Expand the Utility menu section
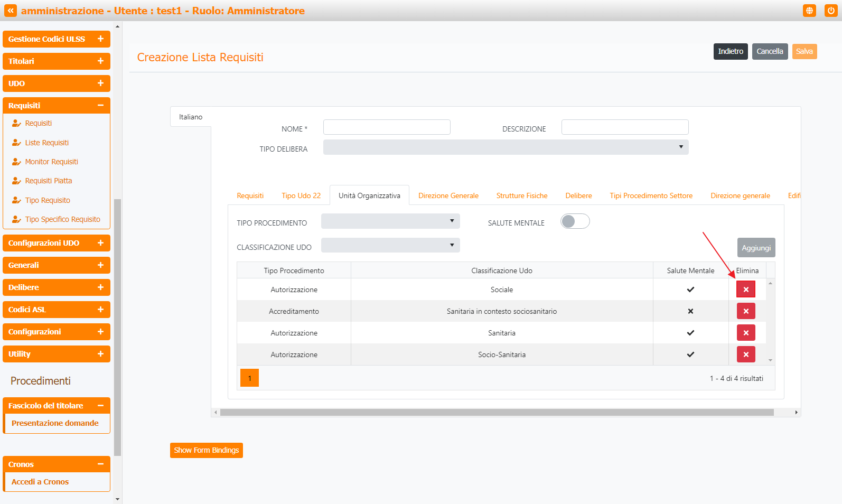This screenshot has height=504, width=842. coord(57,354)
